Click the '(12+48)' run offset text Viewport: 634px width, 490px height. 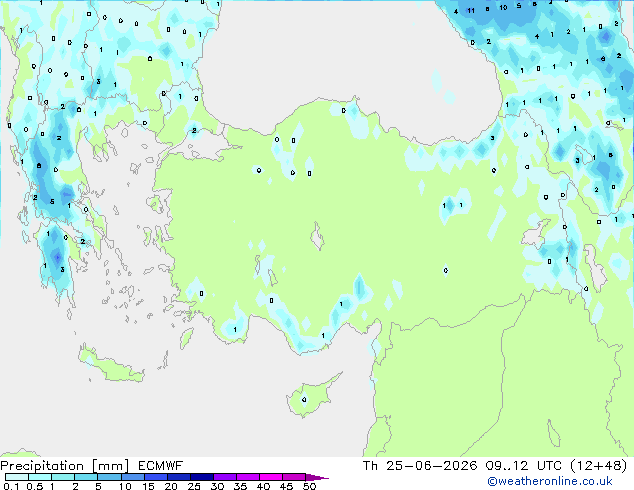[x=599, y=466]
